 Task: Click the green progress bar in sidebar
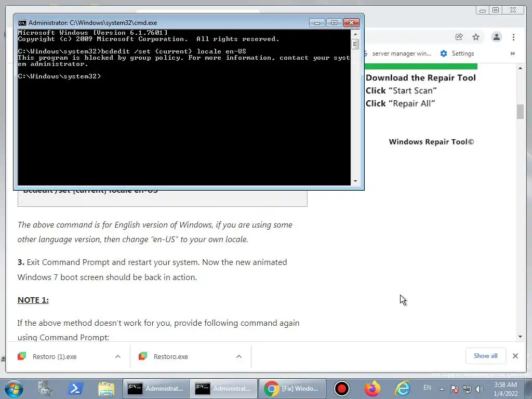click(421, 66)
